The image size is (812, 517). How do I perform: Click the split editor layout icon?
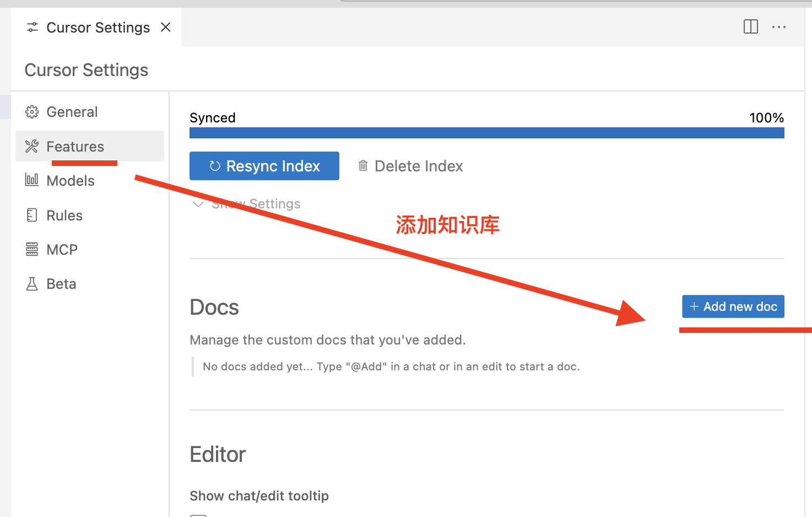point(750,27)
